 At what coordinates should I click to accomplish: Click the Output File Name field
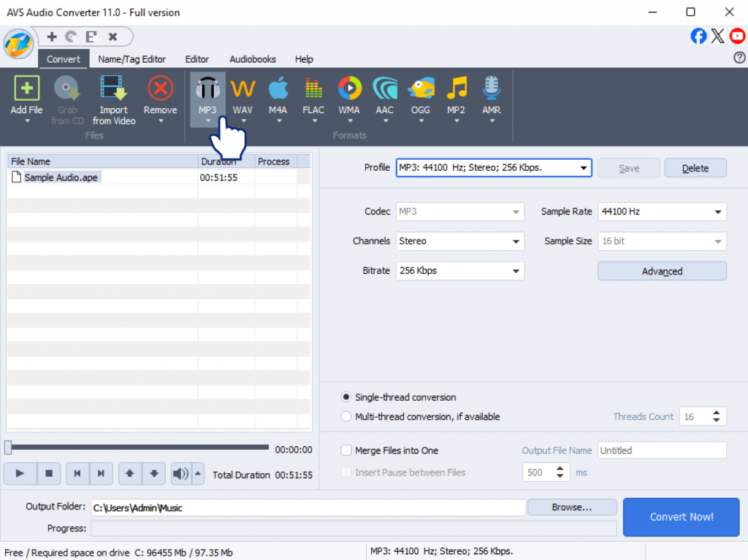pyautogui.click(x=662, y=450)
